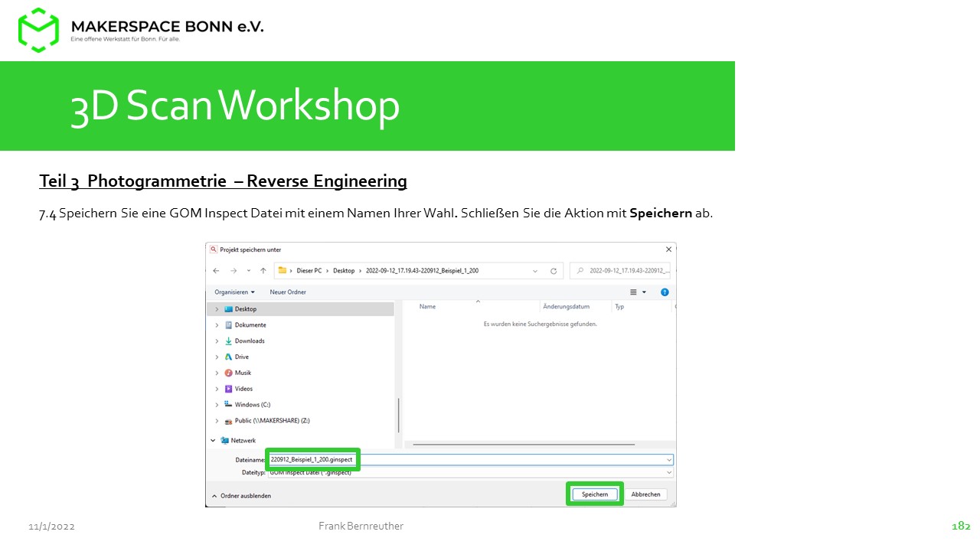
Task: Click the Speichern button
Action: tap(595, 494)
